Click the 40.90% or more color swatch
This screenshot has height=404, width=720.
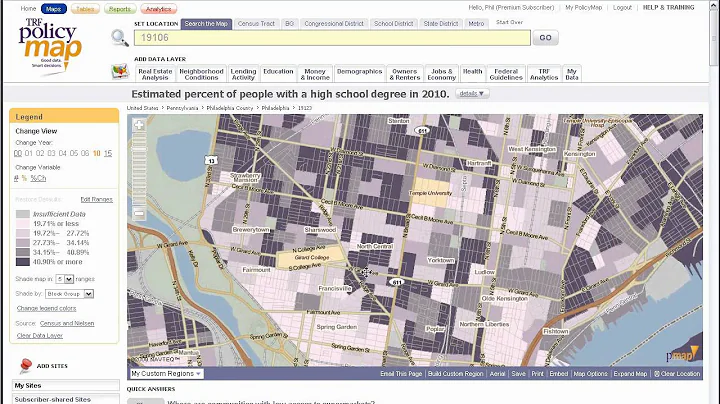tap(22, 262)
